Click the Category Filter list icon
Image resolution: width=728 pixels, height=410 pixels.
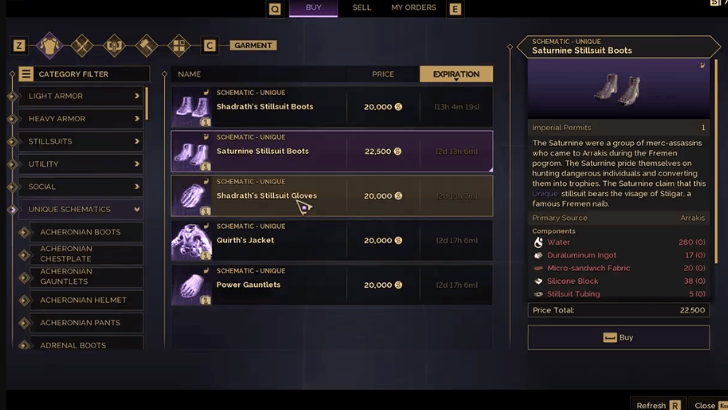[x=26, y=74]
